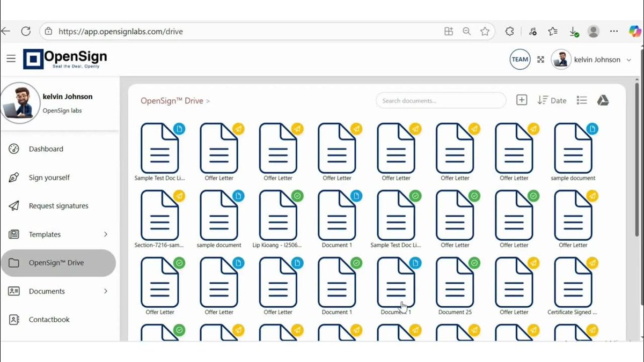Click the page vertical scrollbar
644x362 pixels.
(637, 158)
